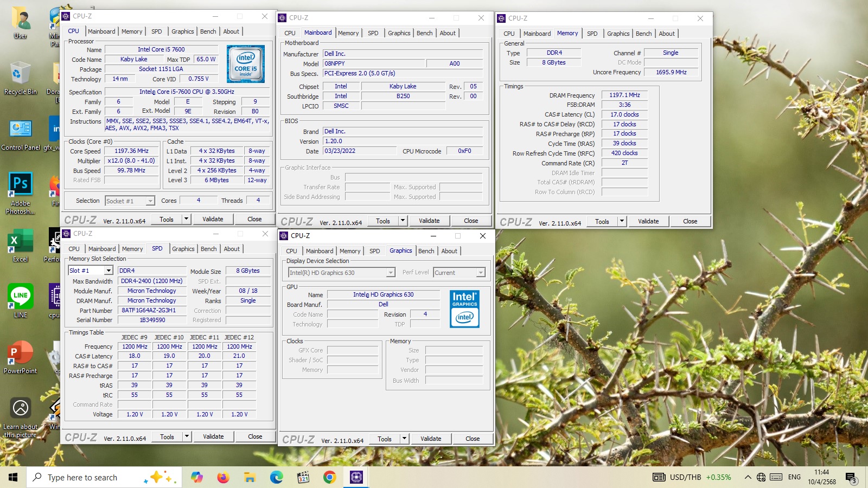
Task: Click Validate in the CPU tab window
Action: pyautogui.click(x=213, y=219)
